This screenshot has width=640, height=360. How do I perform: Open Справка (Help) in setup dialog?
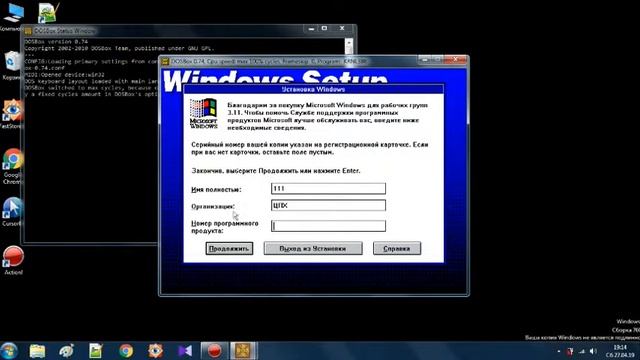point(397,249)
